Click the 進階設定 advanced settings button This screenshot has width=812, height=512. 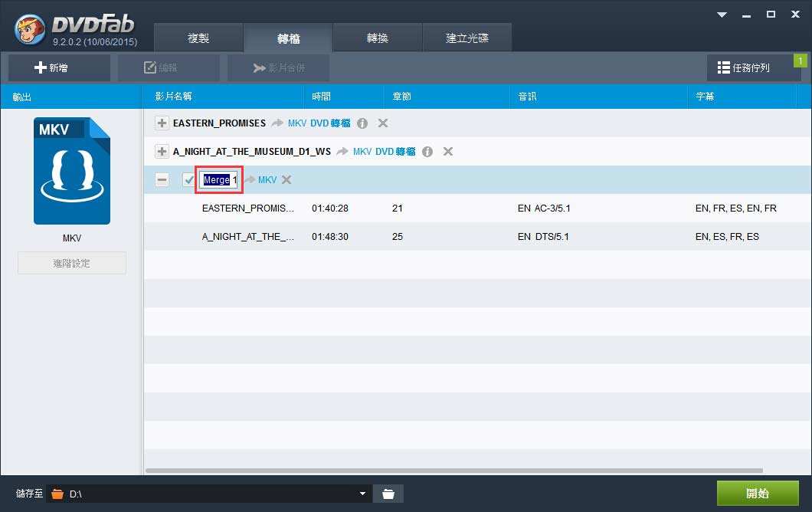tap(72, 263)
